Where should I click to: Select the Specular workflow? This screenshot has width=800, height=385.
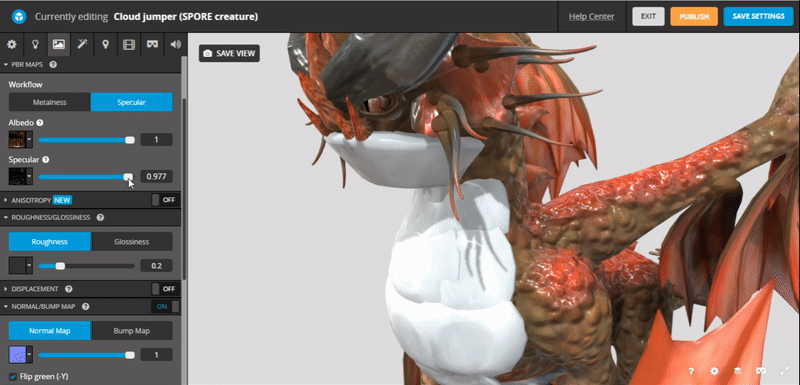132,102
